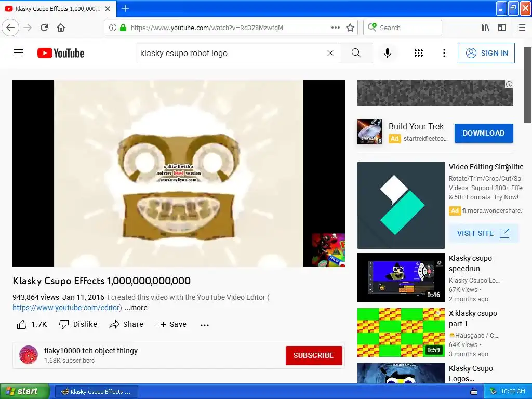The height and width of the screenshot is (399, 532).
Task: Open YouTube settings three-dot menu
Action: [444, 53]
